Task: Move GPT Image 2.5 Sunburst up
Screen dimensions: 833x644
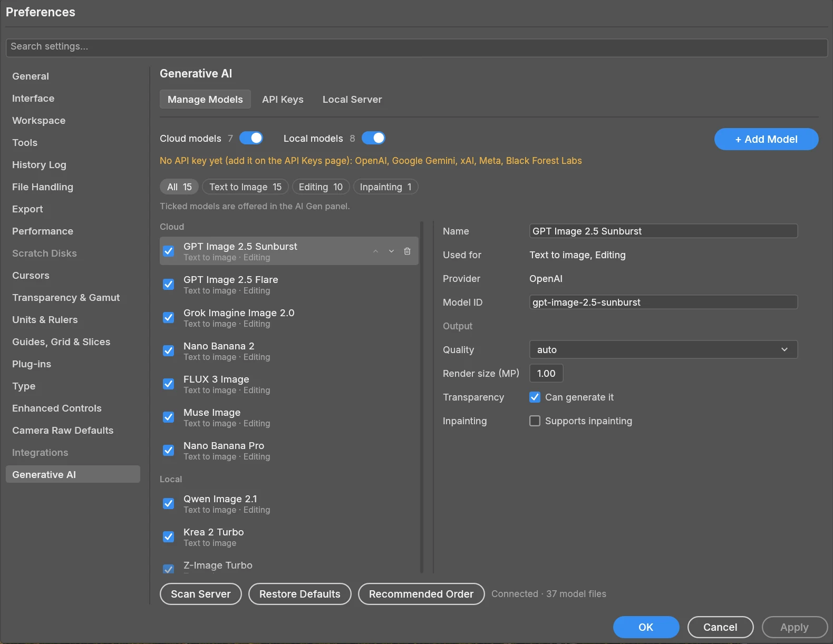Action: pyautogui.click(x=375, y=251)
